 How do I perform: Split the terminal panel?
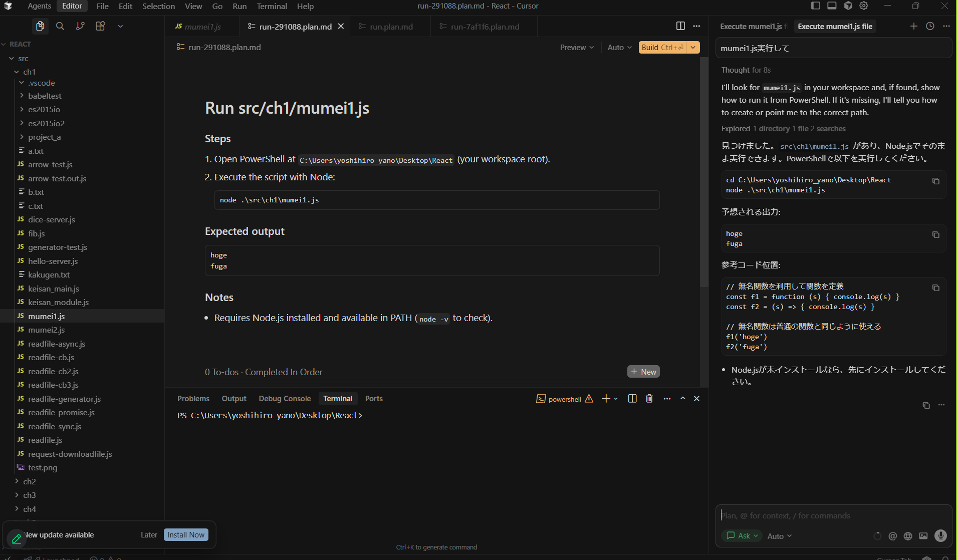click(x=632, y=399)
